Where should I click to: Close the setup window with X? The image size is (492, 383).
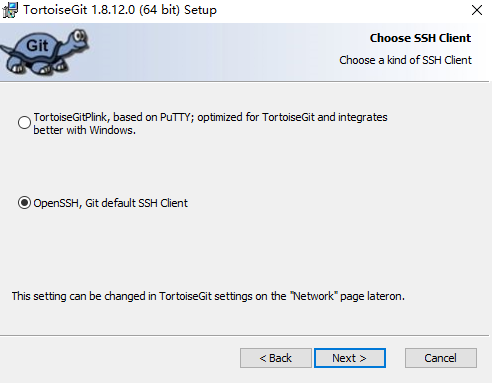tap(477, 10)
